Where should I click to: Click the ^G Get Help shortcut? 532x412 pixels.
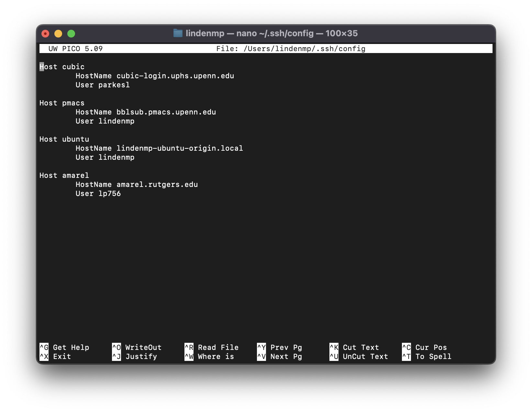[64, 347]
